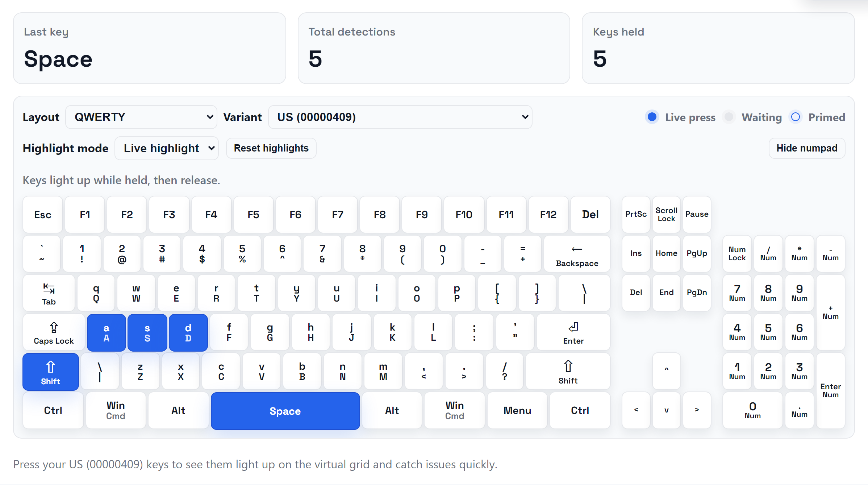The width and height of the screenshot is (868, 485).
Task: Click the Enter key on main keyboard
Action: pyautogui.click(x=573, y=332)
